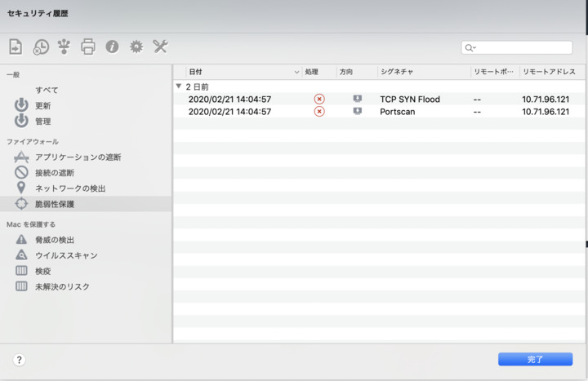Viewport: 588px width, 381px height.
Task: Collapse the 2日前 group disclosure triangle
Action: (179, 86)
